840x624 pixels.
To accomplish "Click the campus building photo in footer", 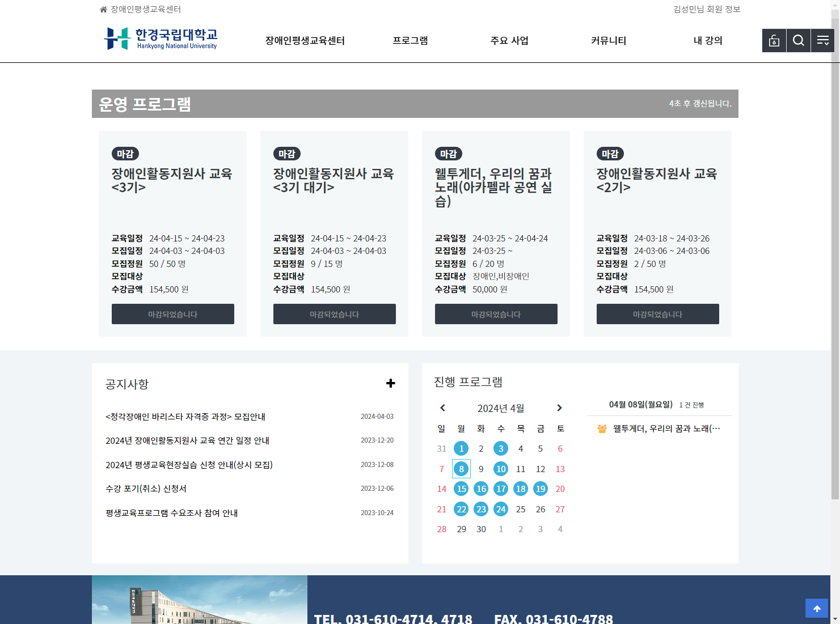I will 200,600.
